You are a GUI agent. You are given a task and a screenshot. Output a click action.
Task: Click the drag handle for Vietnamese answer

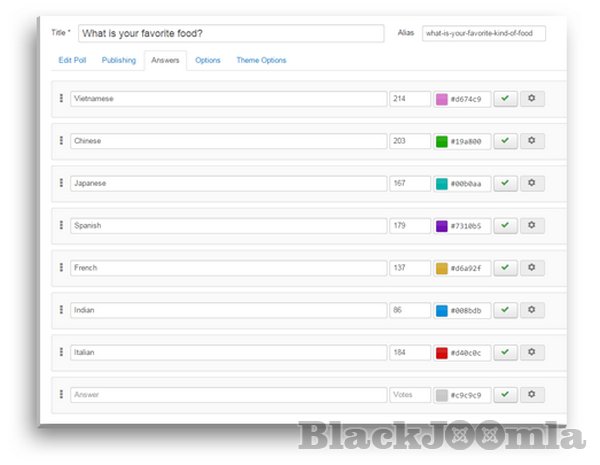click(61, 99)
